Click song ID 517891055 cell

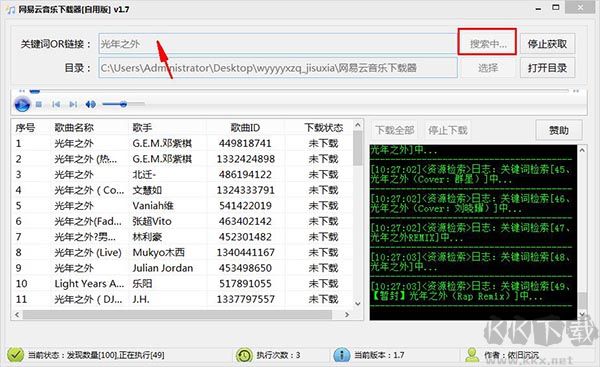[245, 284]
